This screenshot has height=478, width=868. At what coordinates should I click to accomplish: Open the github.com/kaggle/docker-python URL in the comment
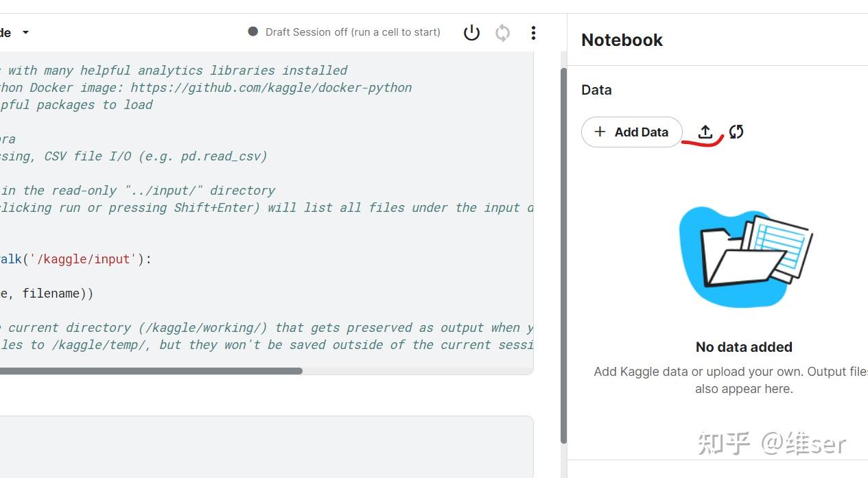tap(271, 88)
